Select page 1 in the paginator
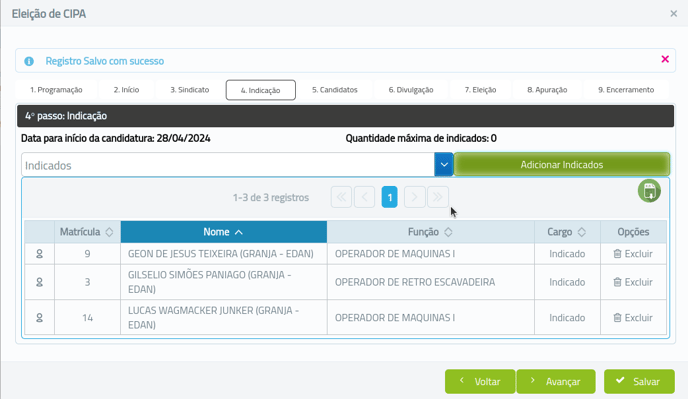This screenshot has height=399, width=688. 389,197
